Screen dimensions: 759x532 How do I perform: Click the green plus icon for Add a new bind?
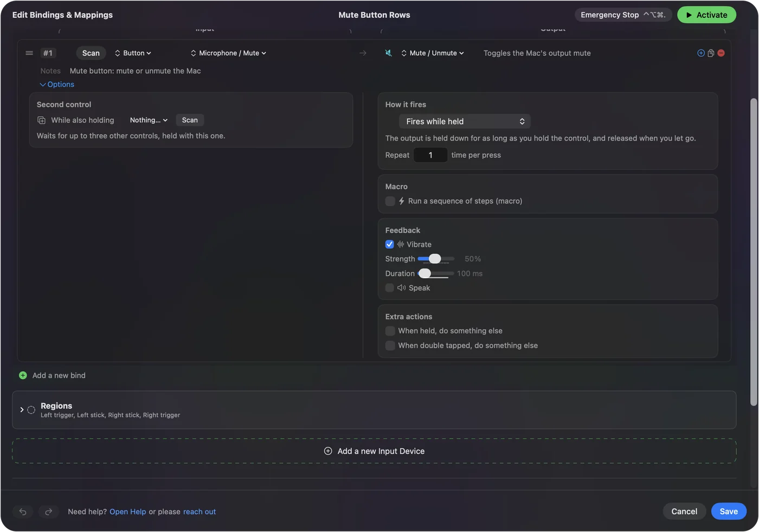tap(23, 375)
